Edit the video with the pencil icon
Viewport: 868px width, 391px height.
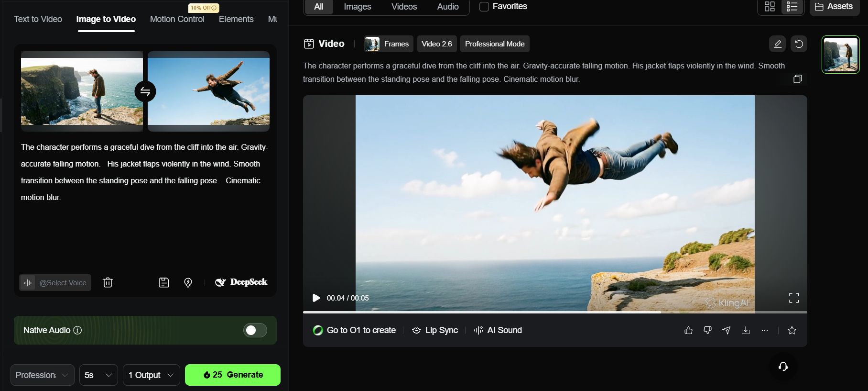(778, 44)
